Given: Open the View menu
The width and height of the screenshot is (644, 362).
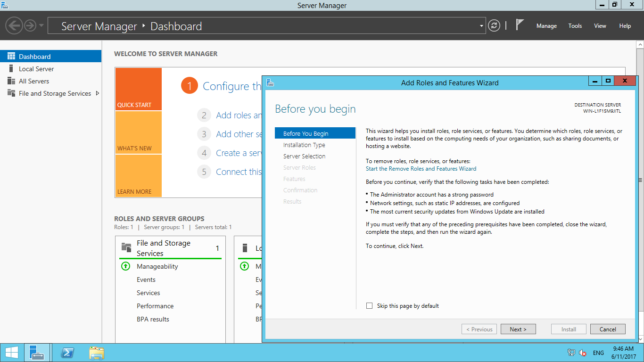Looking at the screenshot, I should tap(600, 26).
